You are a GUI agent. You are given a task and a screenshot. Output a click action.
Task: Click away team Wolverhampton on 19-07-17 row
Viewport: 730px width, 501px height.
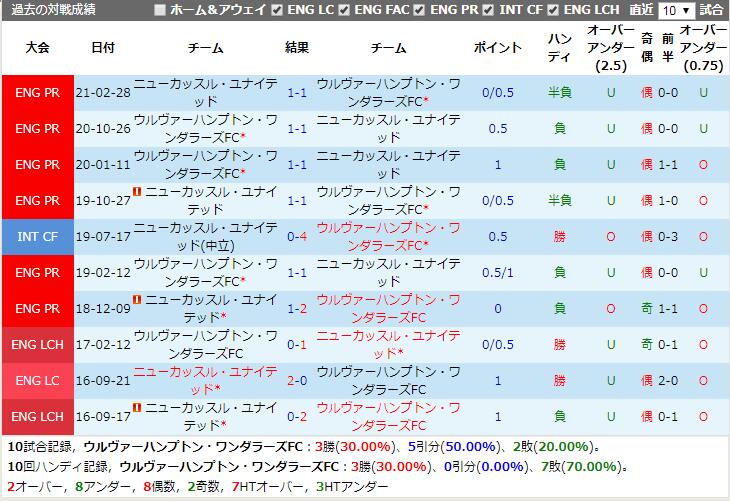pyautogui.click(x=388, y=237)
